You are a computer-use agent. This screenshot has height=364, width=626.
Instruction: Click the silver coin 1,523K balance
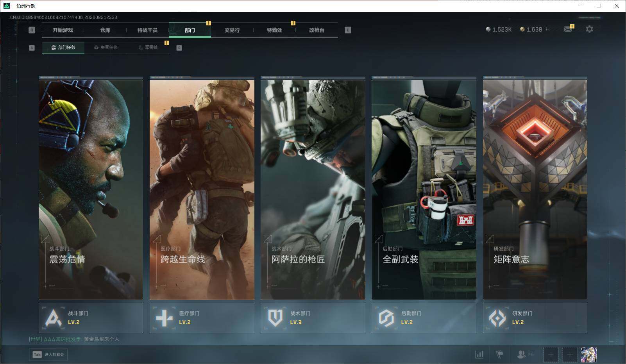(499, 29)
